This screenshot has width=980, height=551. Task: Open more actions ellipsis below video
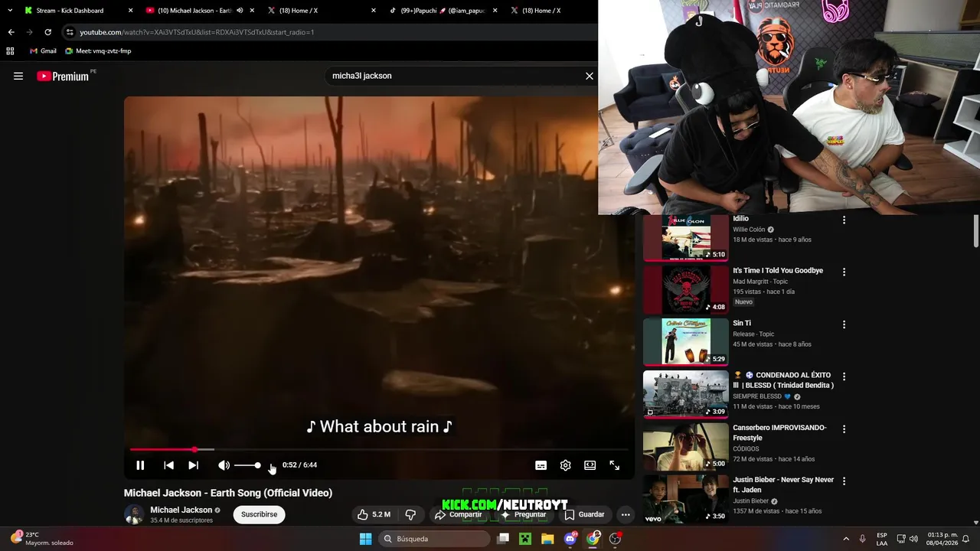[626, 514]
